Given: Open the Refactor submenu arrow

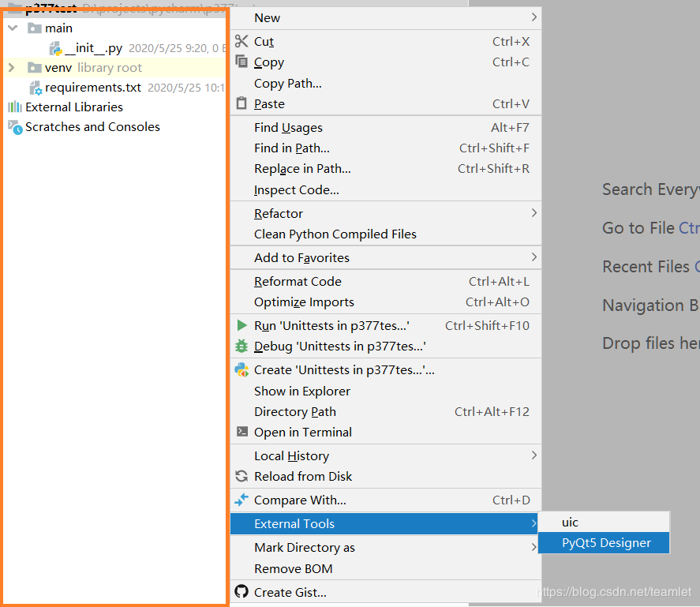Looking at the screenshot, I should pos(534,212).
